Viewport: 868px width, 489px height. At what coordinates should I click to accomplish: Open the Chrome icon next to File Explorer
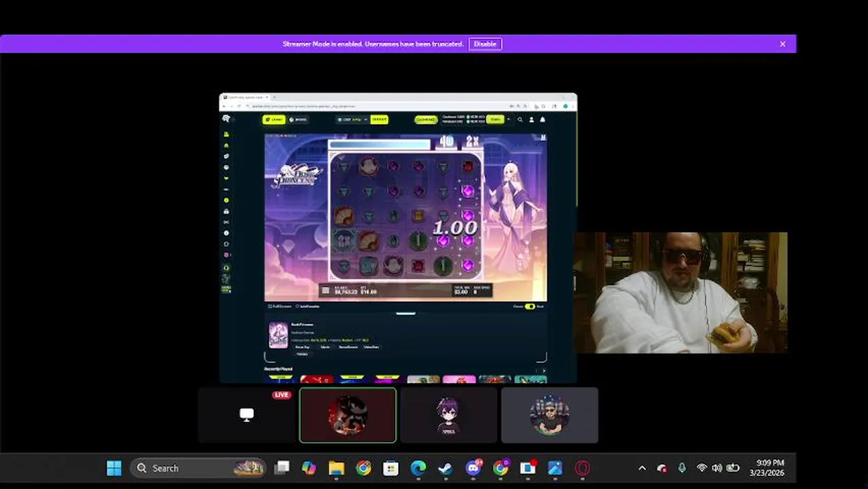click(x=363, y=468)
